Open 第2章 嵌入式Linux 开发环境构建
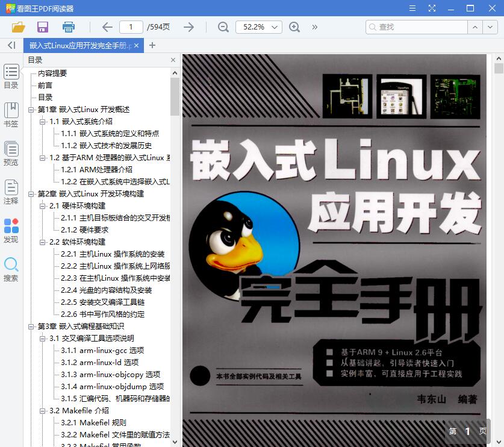 tap(91, 194)
